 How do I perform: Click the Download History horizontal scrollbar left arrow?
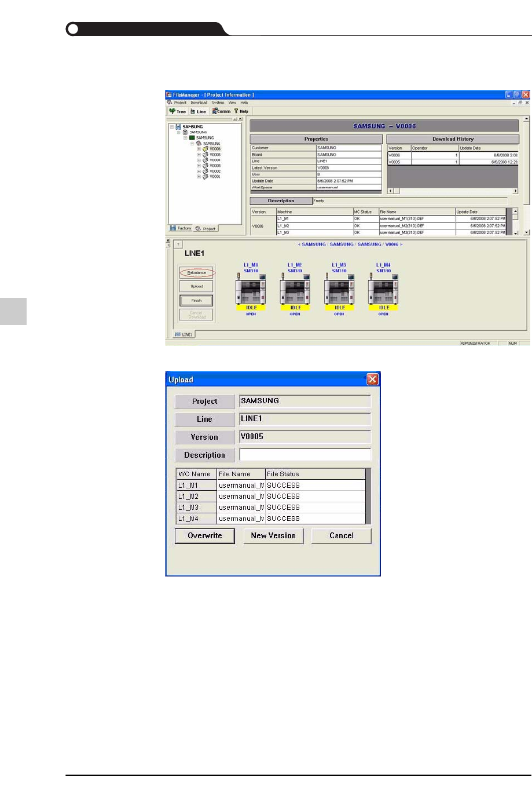390,191
